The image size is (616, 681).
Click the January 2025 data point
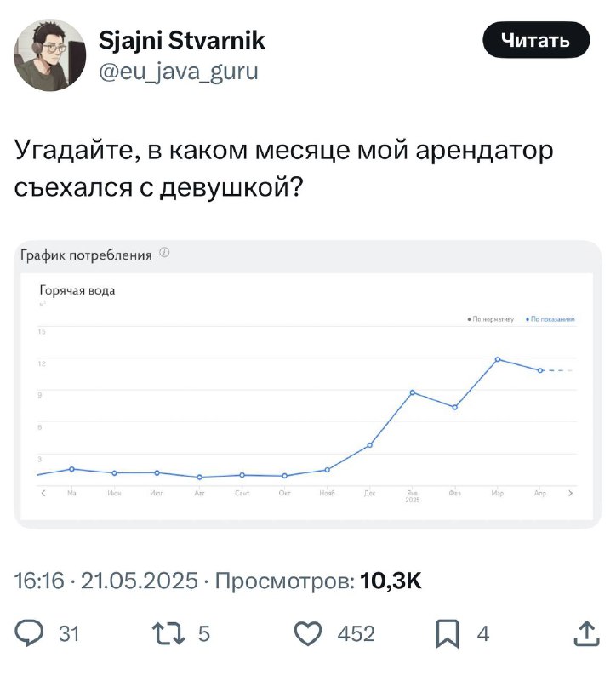point(413,392)
